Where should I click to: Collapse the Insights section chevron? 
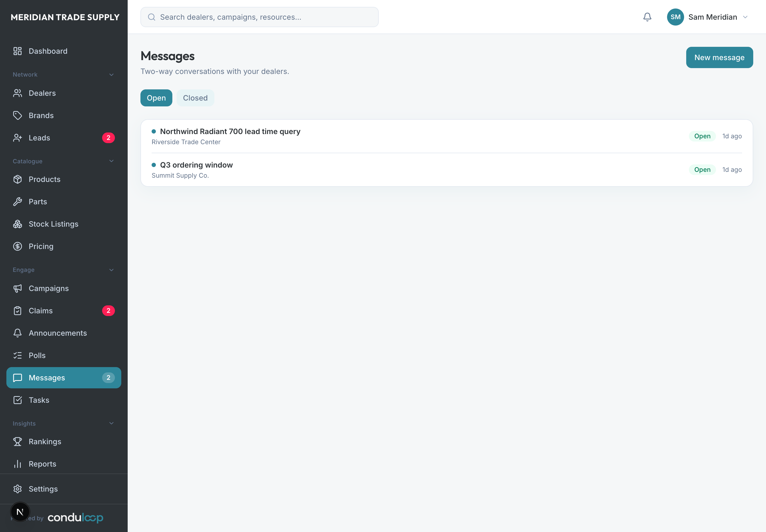pos(111,423)
